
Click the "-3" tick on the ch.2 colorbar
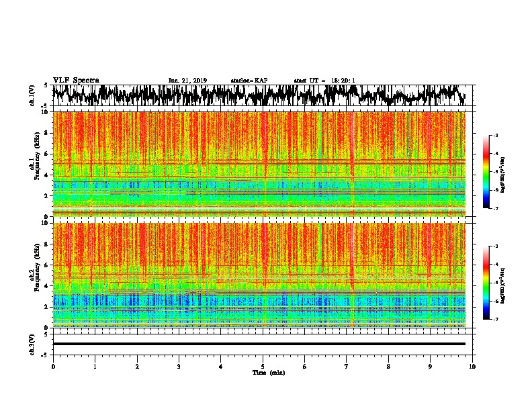[x=495, y=246]
